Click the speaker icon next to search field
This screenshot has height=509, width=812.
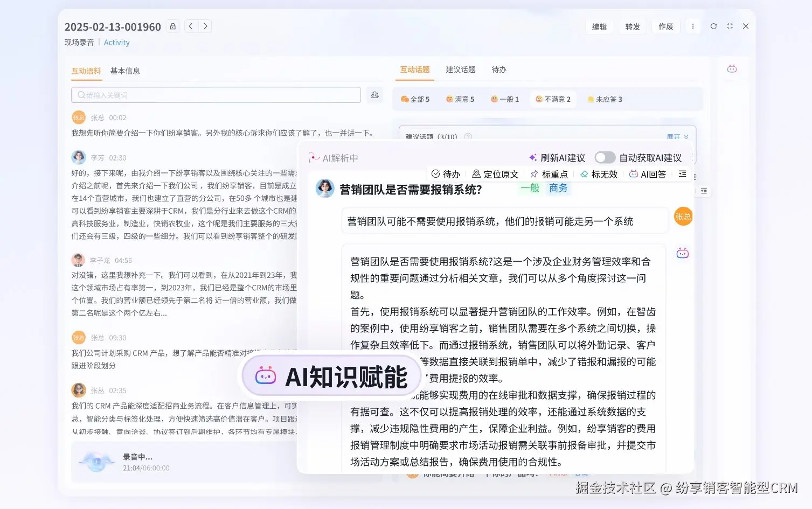(374, 95)
